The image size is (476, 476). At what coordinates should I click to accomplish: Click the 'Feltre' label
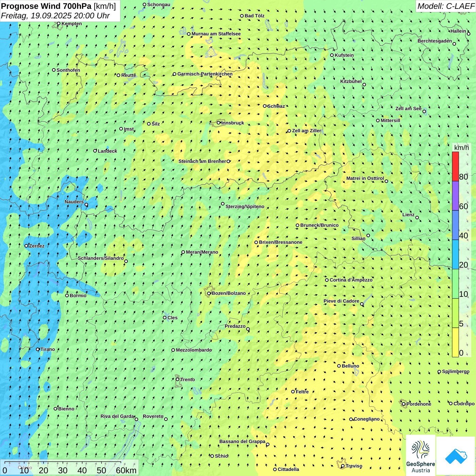click(x=302, y=392)
